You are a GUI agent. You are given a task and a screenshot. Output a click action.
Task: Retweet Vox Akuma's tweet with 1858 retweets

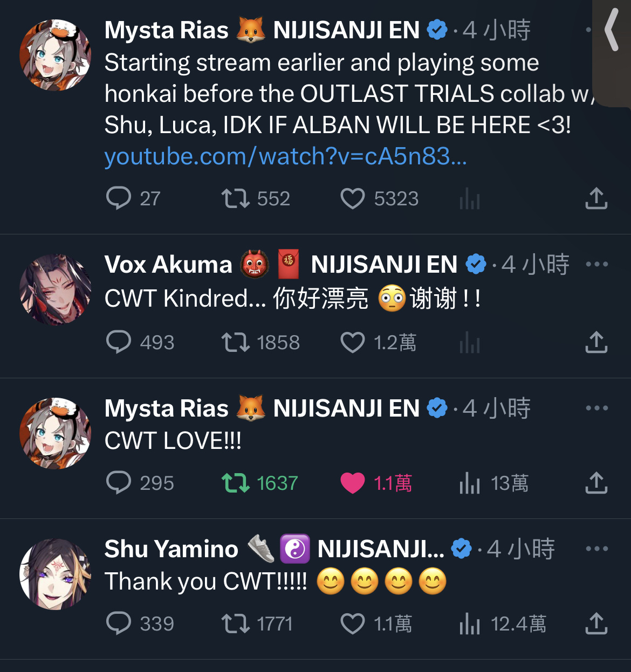pos(260,342)
